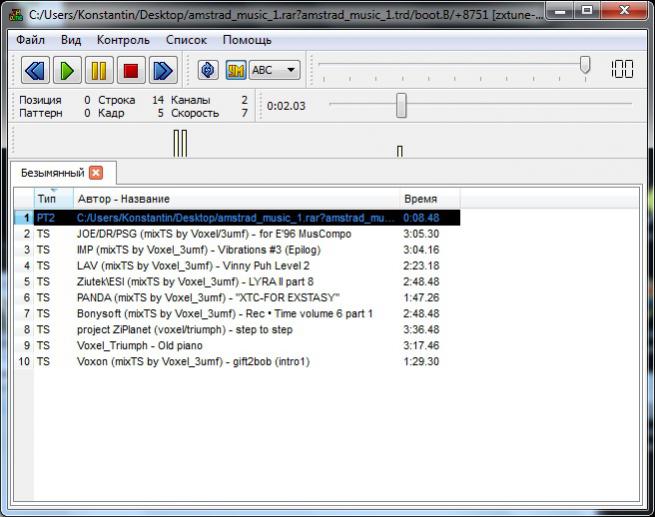Viewport: 655px width, 517px height.
Task: Pause playback with the yellow pause button
Action: [98, 70]
